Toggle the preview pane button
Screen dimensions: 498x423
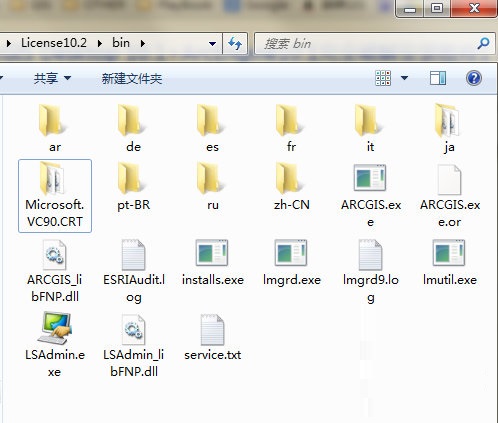click(438, 78)
